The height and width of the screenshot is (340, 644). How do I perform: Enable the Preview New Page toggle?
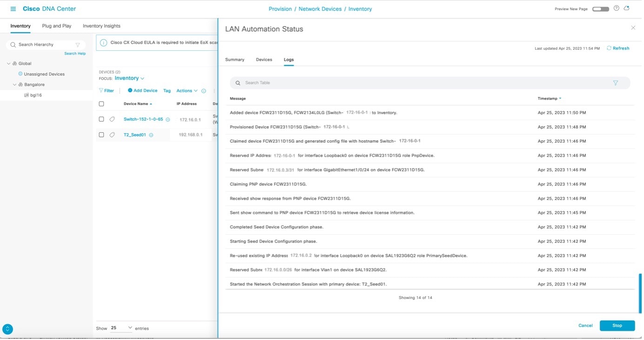(600, 8)
